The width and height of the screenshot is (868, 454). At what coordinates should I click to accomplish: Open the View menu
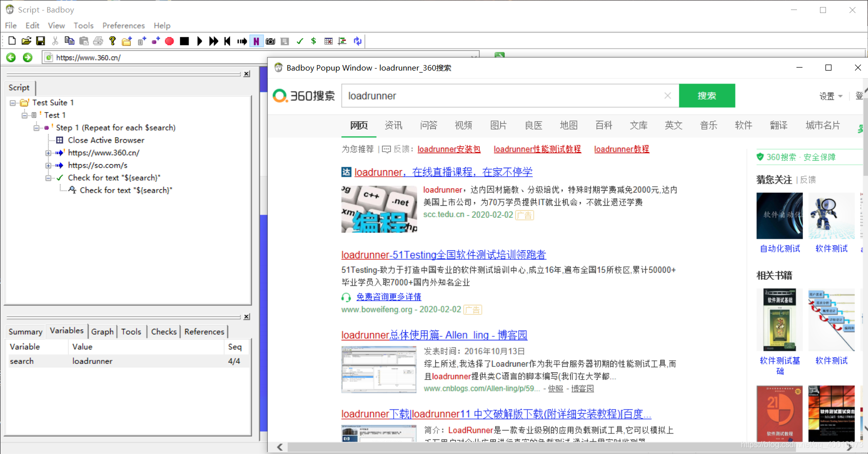(x=57, y=26)
